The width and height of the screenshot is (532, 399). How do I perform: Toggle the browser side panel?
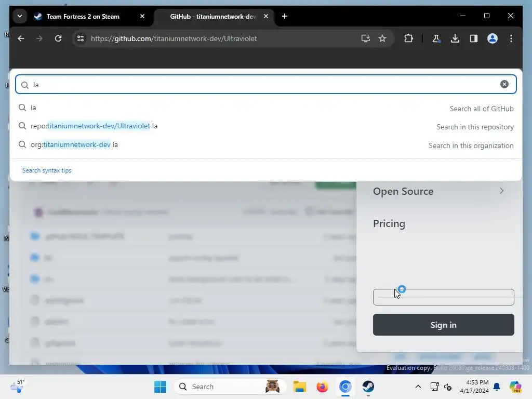point(474,38)
